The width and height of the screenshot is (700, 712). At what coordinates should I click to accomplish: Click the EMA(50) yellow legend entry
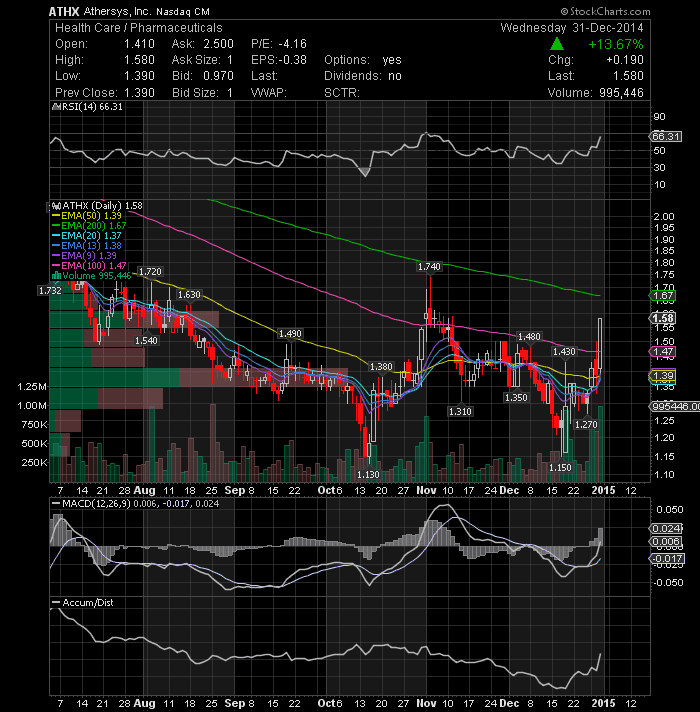(x=87, y=216)
